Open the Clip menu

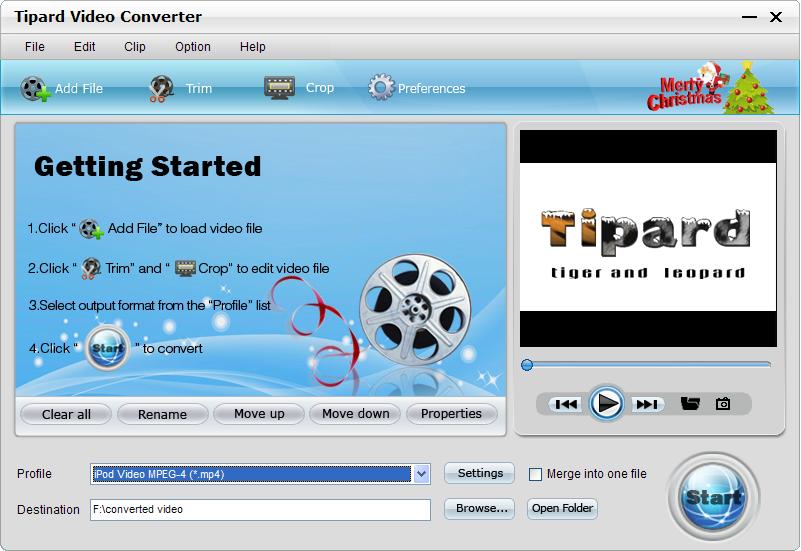pos(135,47)
